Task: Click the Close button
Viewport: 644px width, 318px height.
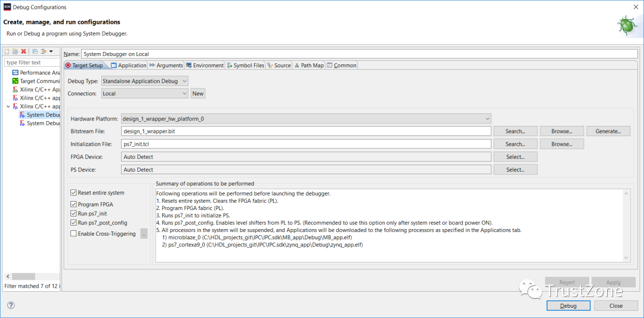Action: click(615, 305)
